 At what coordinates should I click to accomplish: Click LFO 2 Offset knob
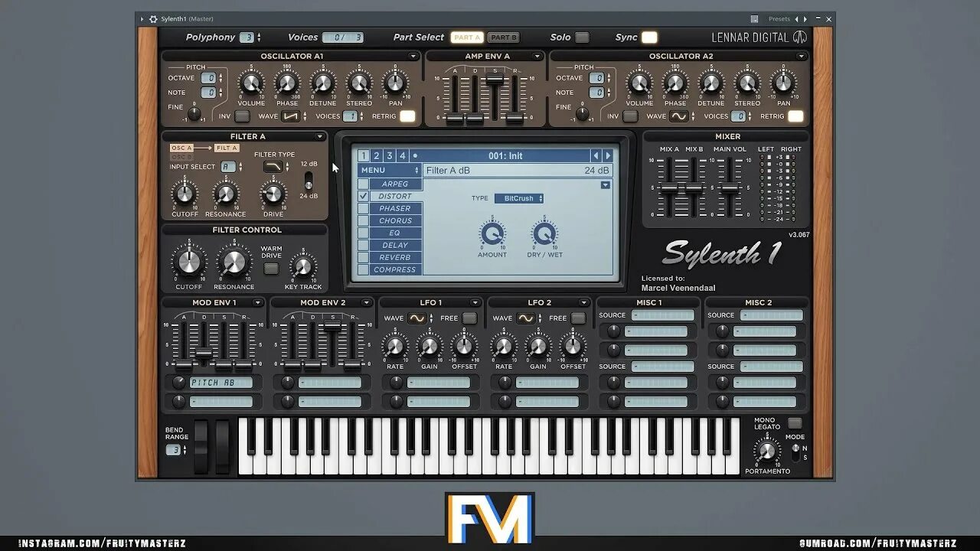(x=573, y=347)
